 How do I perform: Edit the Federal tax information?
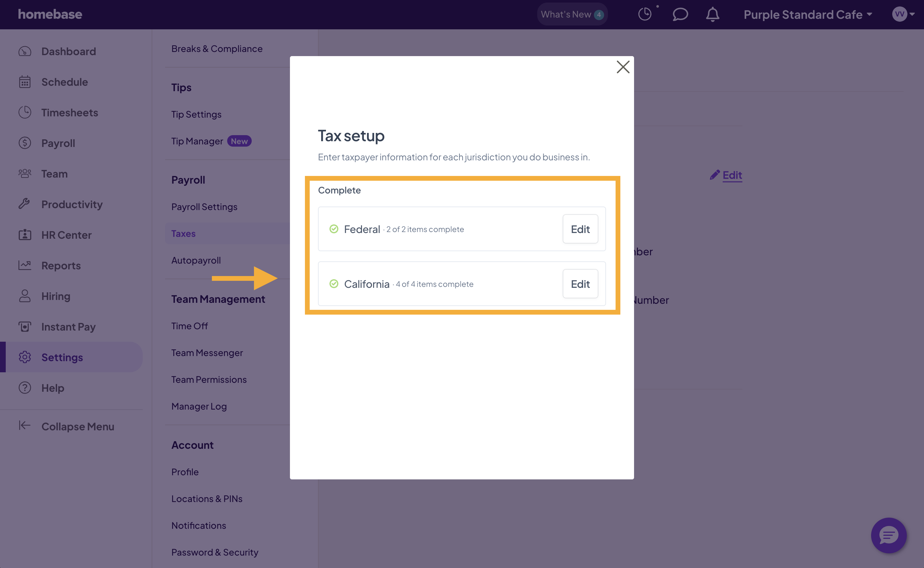tap(580, 229)
